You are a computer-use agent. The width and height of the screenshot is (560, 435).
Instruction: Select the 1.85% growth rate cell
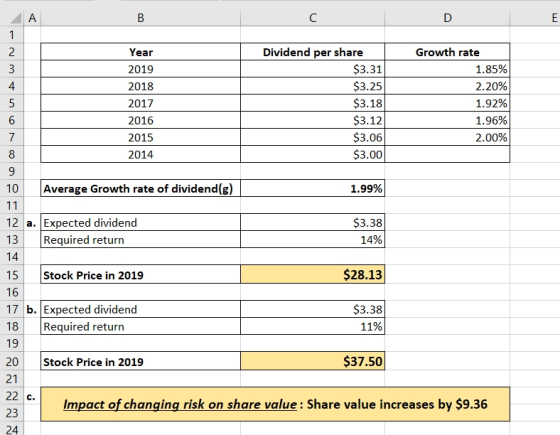[447, 69]
